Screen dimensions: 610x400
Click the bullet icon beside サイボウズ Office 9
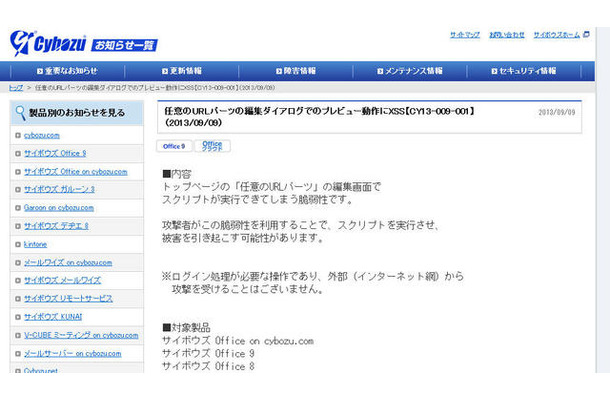click(18, 154)
